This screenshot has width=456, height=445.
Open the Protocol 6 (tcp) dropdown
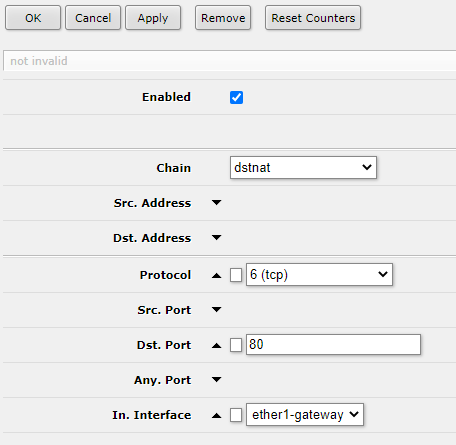(x=319, y=275)
